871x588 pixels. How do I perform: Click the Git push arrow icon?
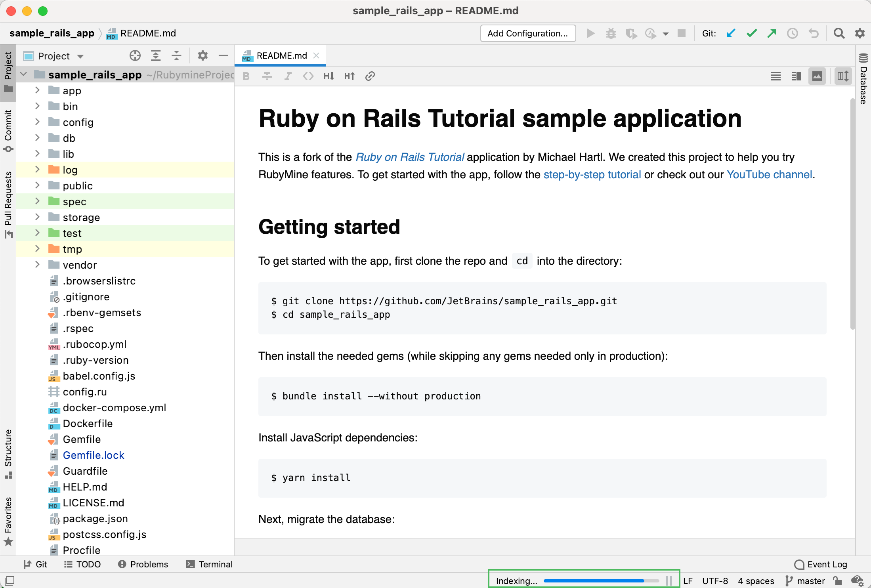pyautogui.click(x=772, y=33)
